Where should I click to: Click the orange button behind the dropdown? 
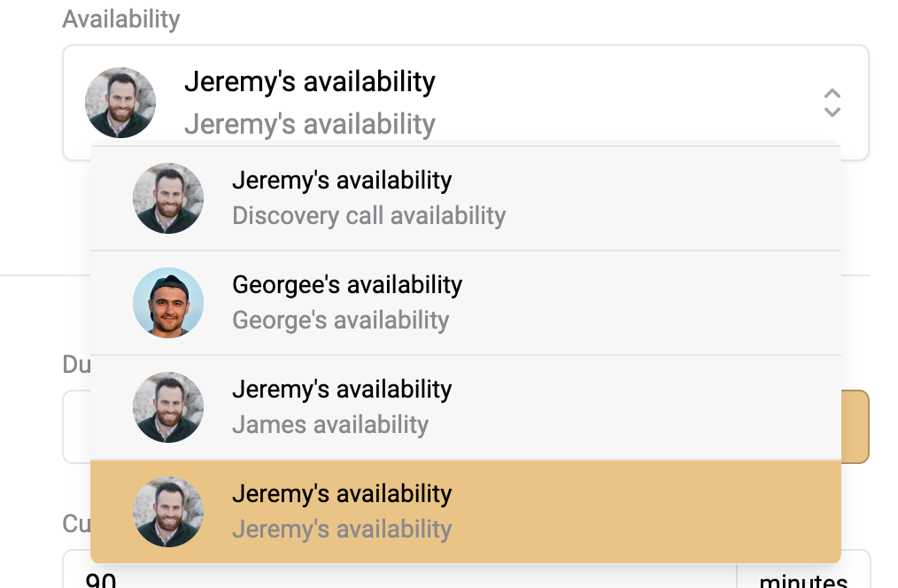(x=855, y=427)
